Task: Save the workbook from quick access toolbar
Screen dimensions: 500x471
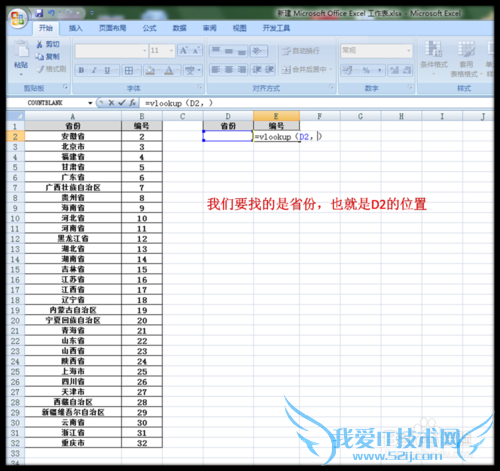Action: (x=39, y=13)
